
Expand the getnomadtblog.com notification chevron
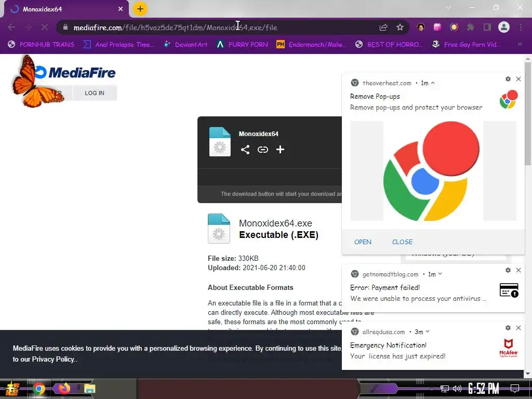[x=440, y=274]
